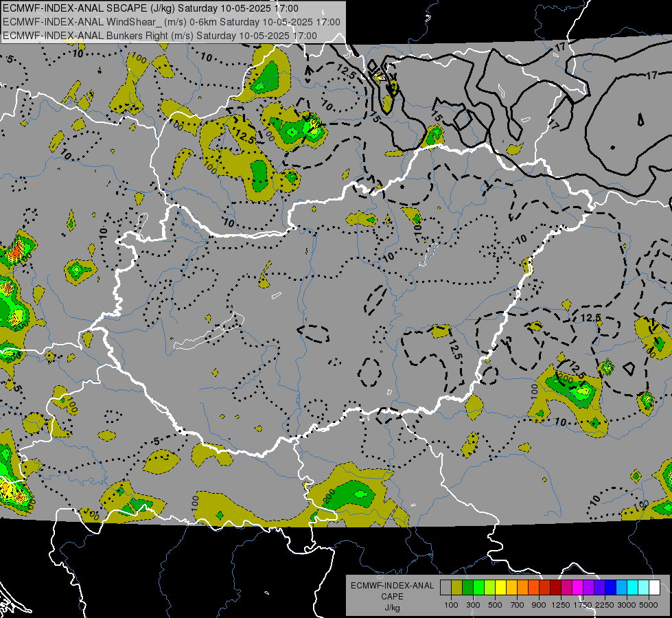Click the Bunkers Right (m/s) title line

[160, 36]
